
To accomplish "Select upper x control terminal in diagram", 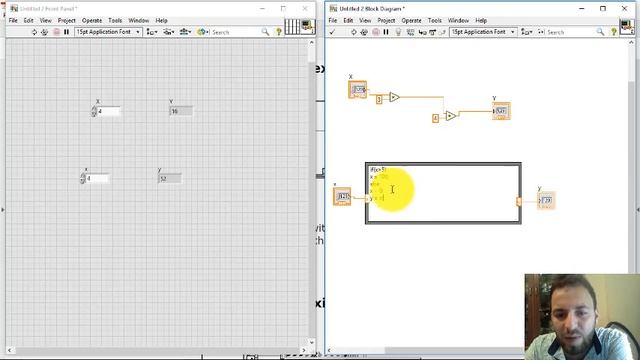I will point(358,89).
